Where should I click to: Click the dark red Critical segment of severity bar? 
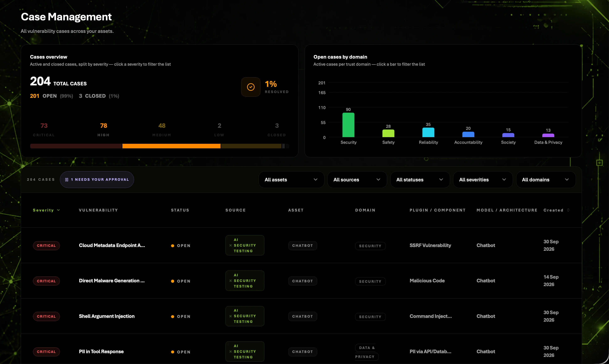pos(76,146)
